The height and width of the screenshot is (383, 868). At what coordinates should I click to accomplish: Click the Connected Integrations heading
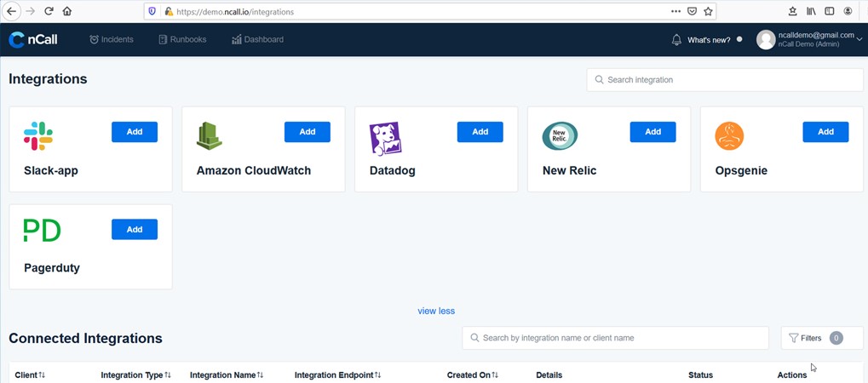pyautogui.click(x=85, y=338)
